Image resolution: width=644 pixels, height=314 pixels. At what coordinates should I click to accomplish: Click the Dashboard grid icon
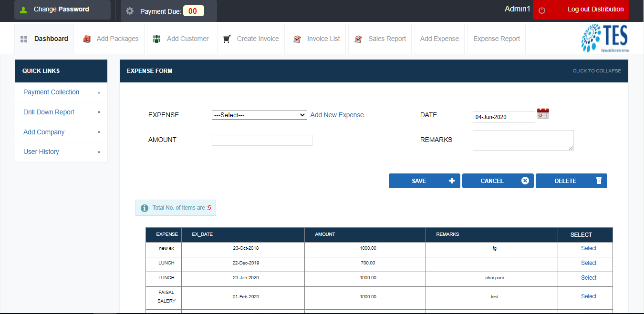point(24,39)
